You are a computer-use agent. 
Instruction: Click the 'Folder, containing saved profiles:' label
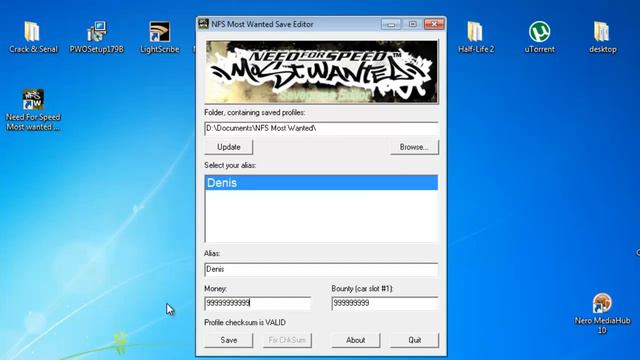click(x=255, y=112)
